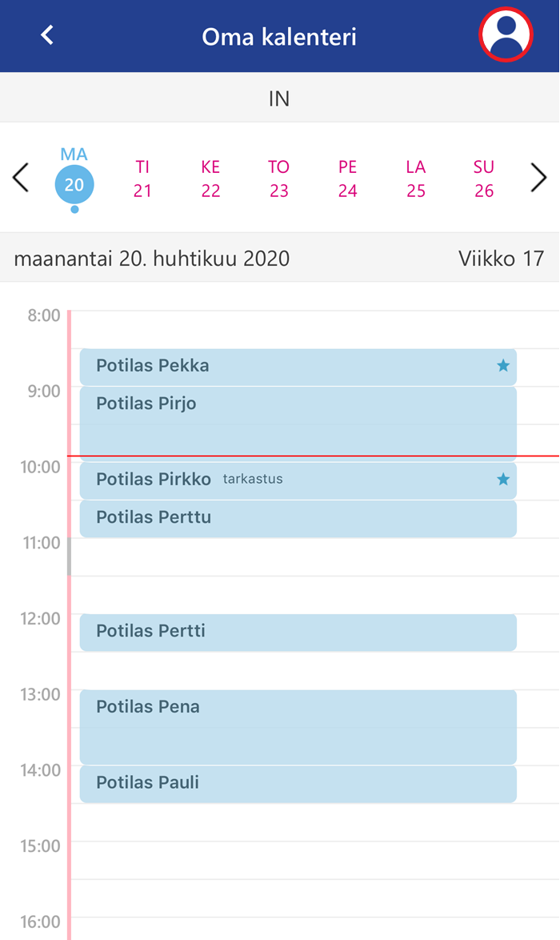Image resolution: width=560 pixels, height=940 pixels.
Task: Open Potilas Perttu appointment
Action: 298,519
